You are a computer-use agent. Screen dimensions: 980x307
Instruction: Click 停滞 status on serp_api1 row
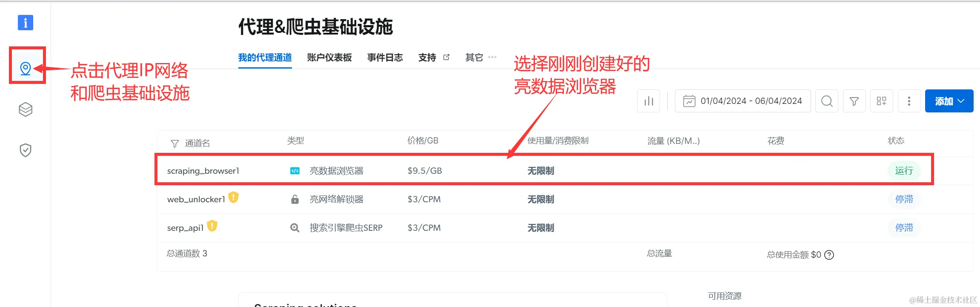pos(904,228)
